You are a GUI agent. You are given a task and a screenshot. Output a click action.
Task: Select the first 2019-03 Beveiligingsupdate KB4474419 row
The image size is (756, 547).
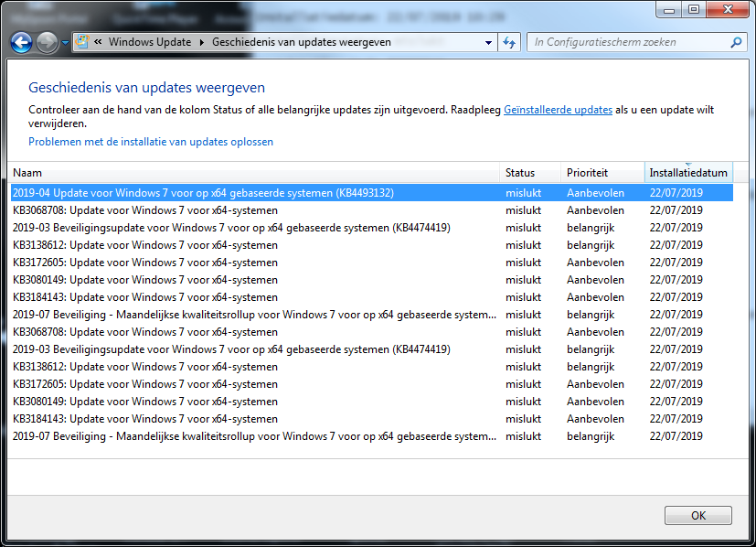(372, 228)
